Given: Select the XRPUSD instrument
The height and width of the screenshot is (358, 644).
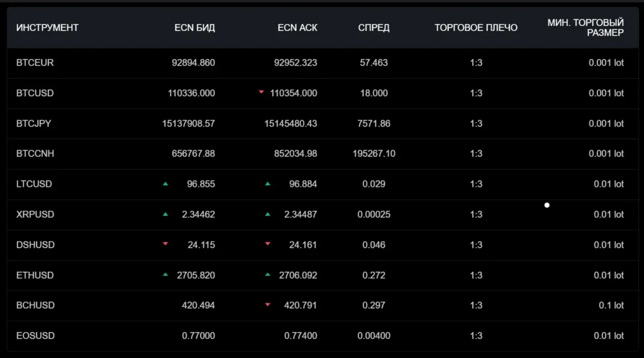Looking at the screenshot, I should 35,215.
